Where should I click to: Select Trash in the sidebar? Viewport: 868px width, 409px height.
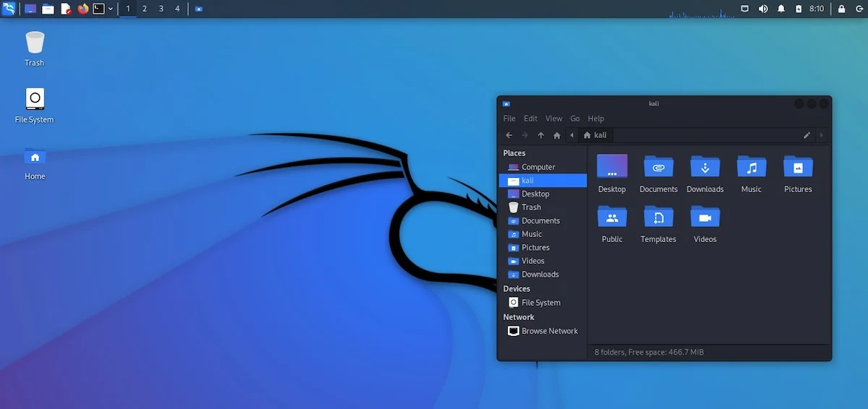click(x=542, y=207)
